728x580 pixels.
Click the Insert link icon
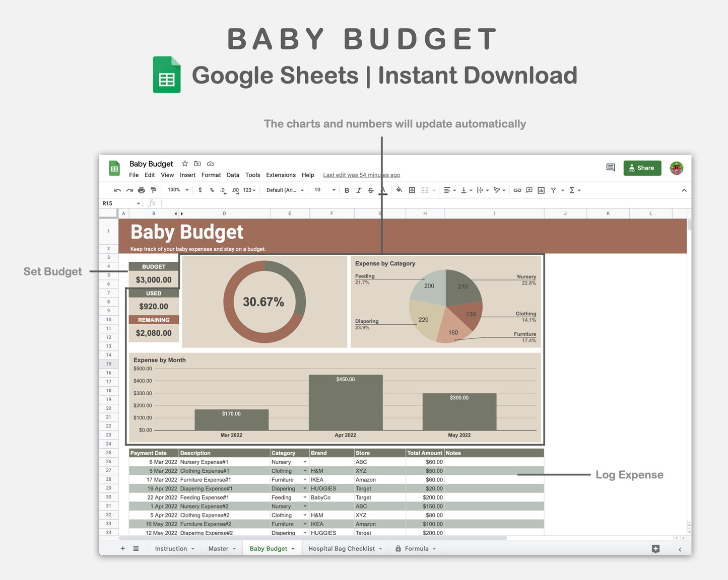click(x=517, y=190)
